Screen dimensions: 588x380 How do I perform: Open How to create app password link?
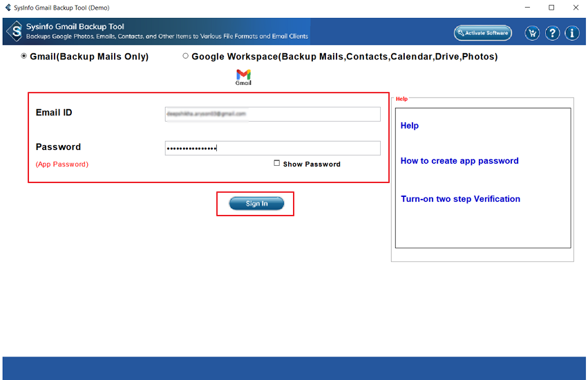(459, 161)
